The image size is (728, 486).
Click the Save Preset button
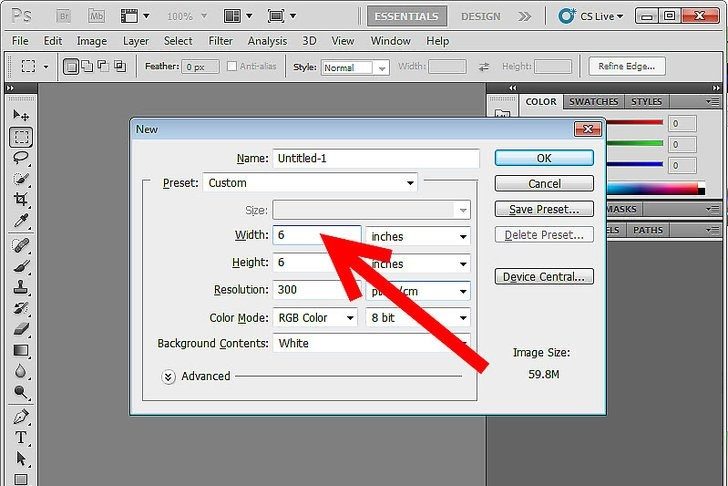[x=544, y=209]
